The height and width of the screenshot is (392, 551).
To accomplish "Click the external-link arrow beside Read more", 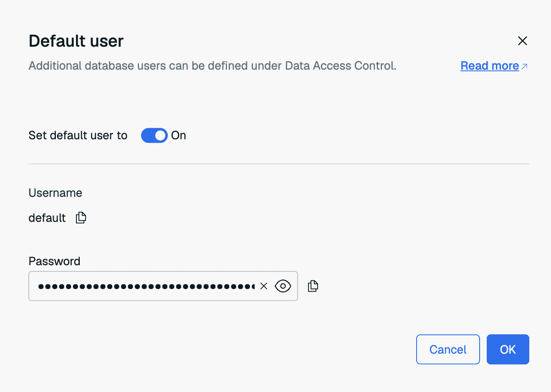I will (x=525, y=66).
